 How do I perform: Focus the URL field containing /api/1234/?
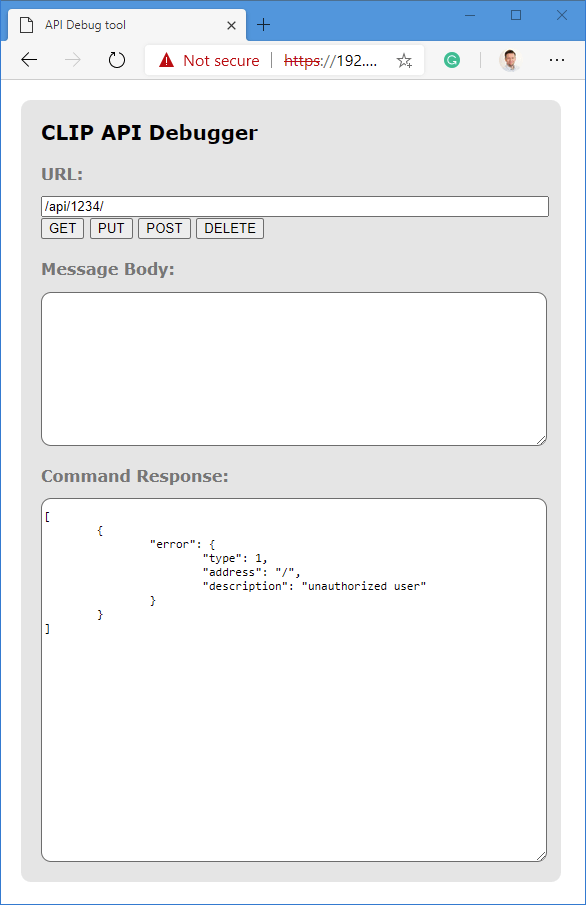pos(295,207)
